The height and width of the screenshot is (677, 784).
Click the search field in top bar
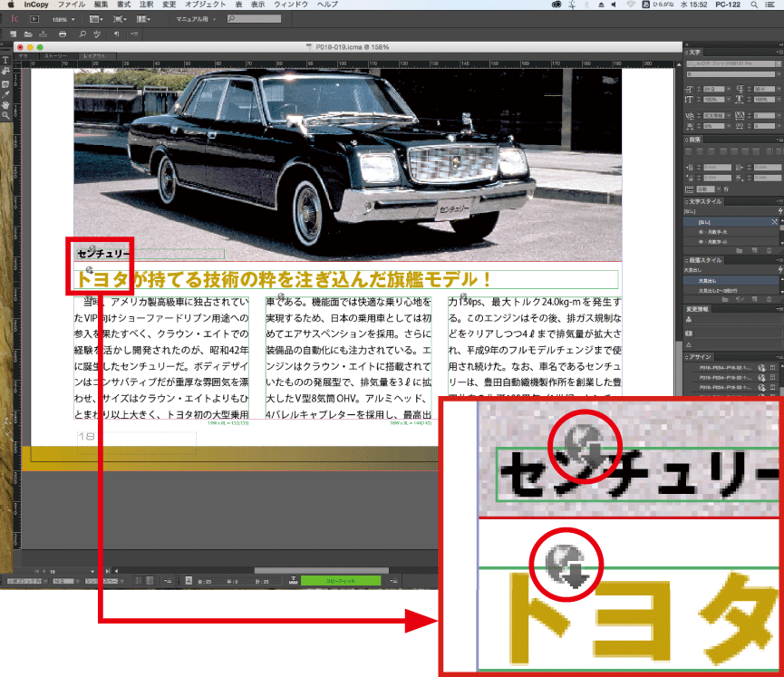point(254,19)
